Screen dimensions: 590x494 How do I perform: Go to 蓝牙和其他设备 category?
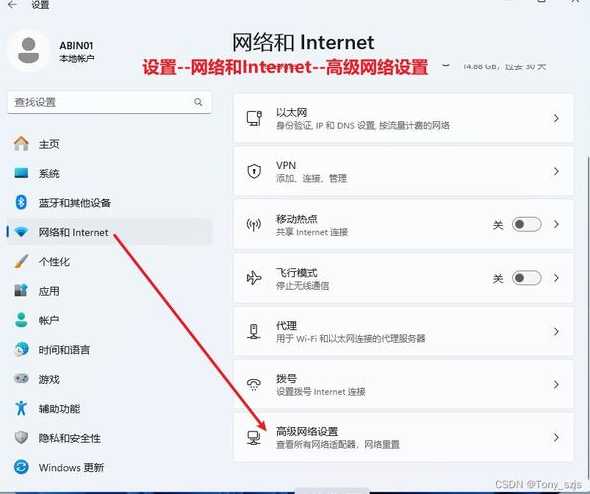[109, 202]
